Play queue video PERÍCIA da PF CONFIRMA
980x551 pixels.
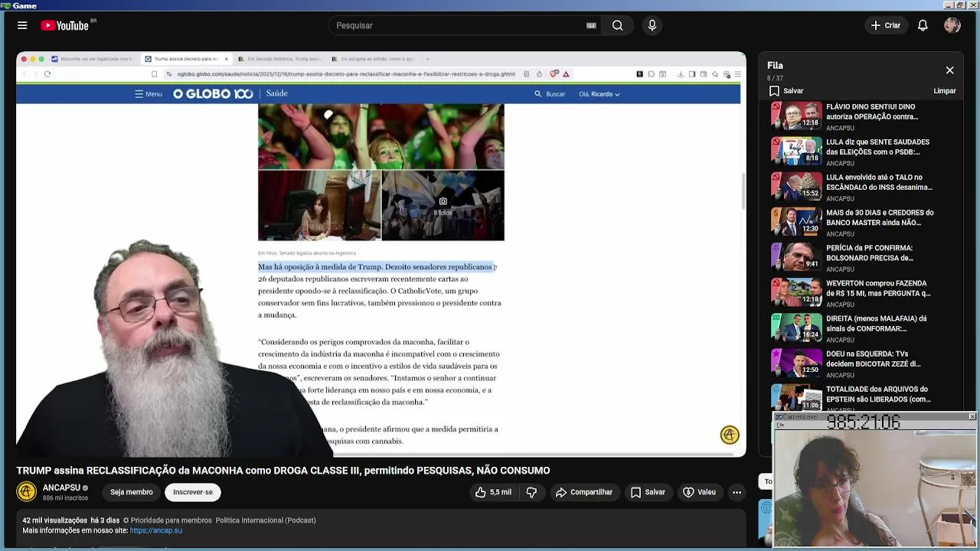(x=864, y=257)
